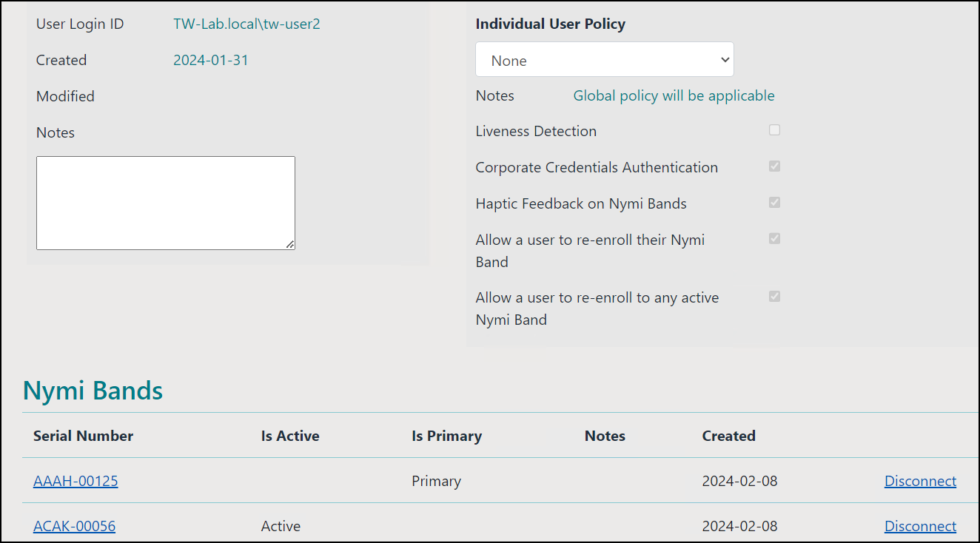The image size is (980, 543).
Task: Click the Serial Number column header
Action: [83, 436]
